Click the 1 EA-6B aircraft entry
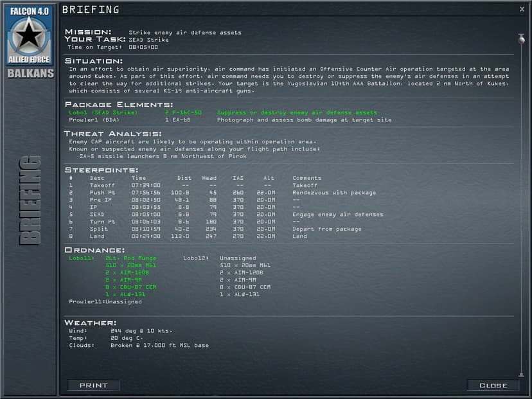This screenshot has width=532, height=399. coord(178,120)
